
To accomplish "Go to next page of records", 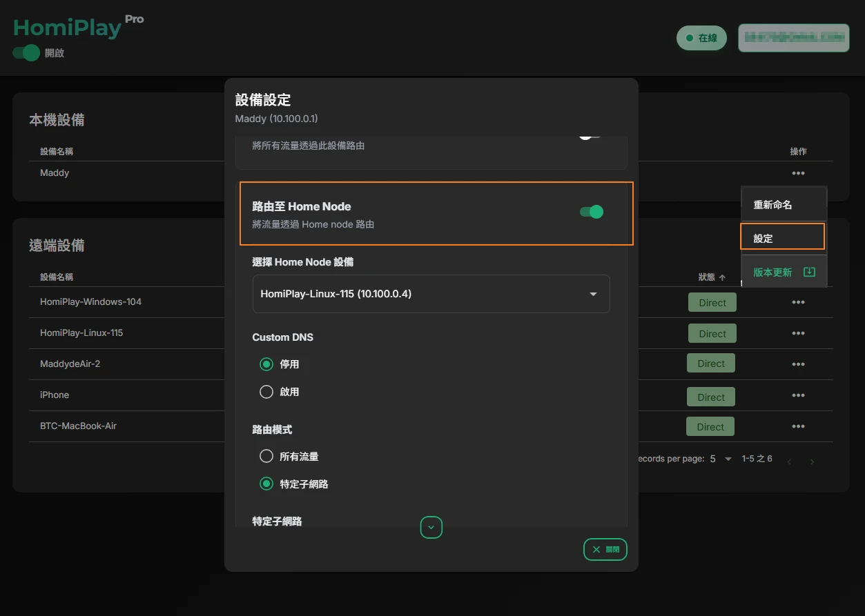I will [813, 461].
